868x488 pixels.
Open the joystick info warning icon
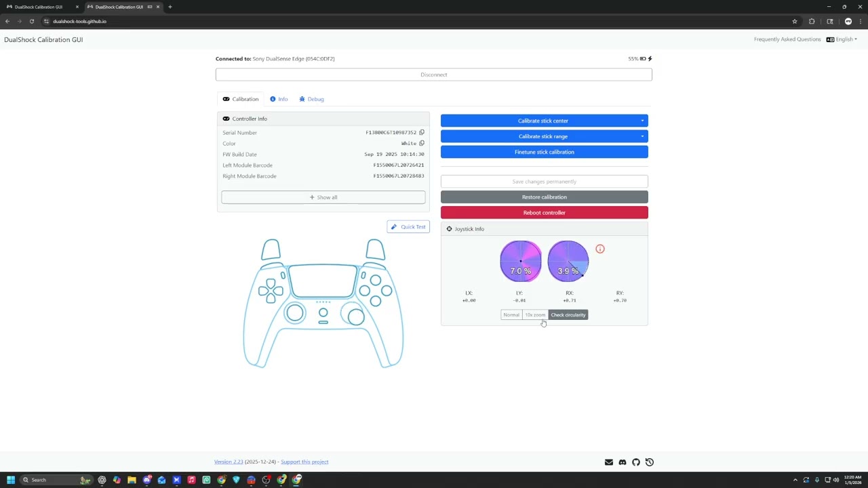tap(600, 249)
